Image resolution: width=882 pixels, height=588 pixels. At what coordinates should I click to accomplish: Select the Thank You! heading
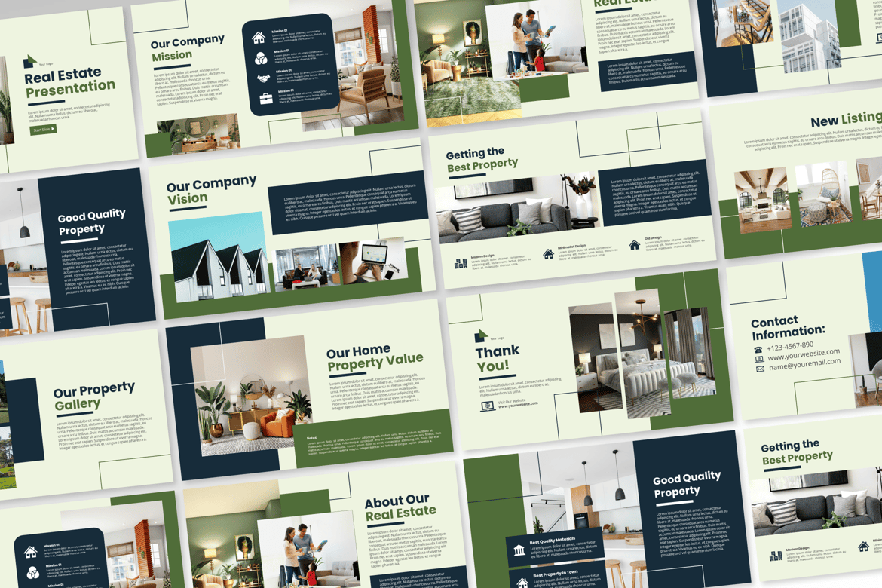click(497, 358)
